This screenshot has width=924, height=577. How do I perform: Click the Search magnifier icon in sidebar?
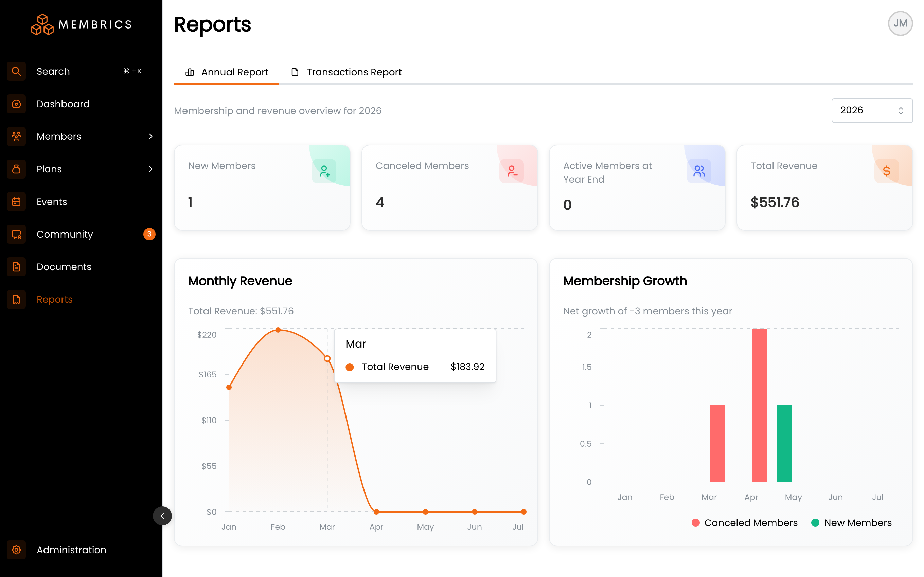(x=16, y=71)
